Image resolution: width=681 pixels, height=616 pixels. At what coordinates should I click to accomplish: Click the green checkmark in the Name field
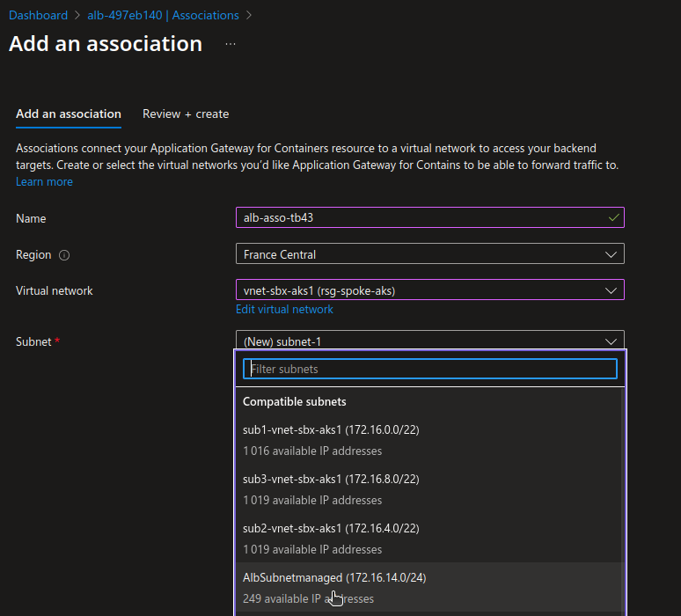[613, 217]
